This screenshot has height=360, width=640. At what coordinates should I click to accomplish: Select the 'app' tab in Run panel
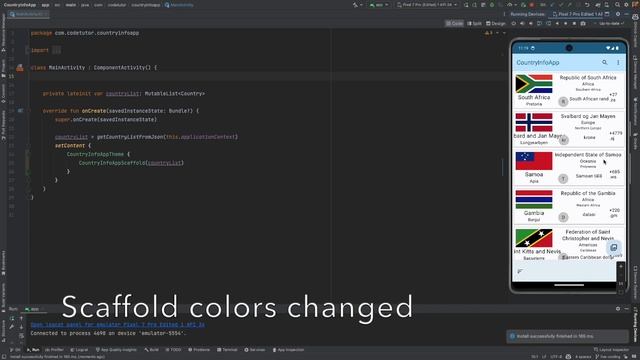pyautogui.click(x=32, y=309)
